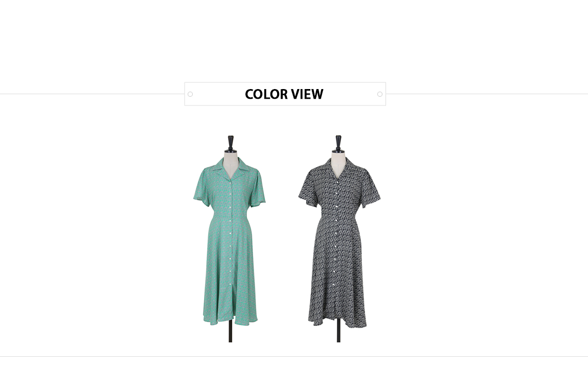Image resolution: width=588 pixels, height=391 pixels.
Task: Click the right circle on COLOR VIEW banner
Action: coord(380,94)
